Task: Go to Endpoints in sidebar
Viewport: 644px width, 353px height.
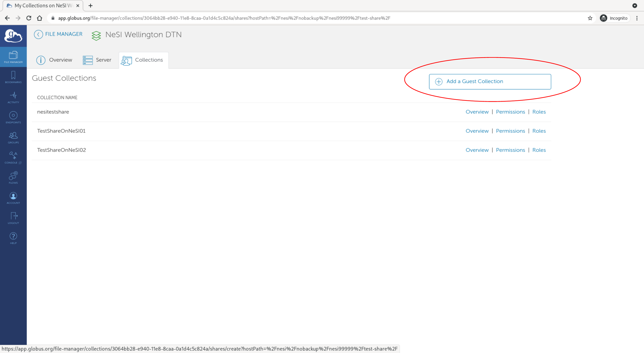Action: point(13,117)
